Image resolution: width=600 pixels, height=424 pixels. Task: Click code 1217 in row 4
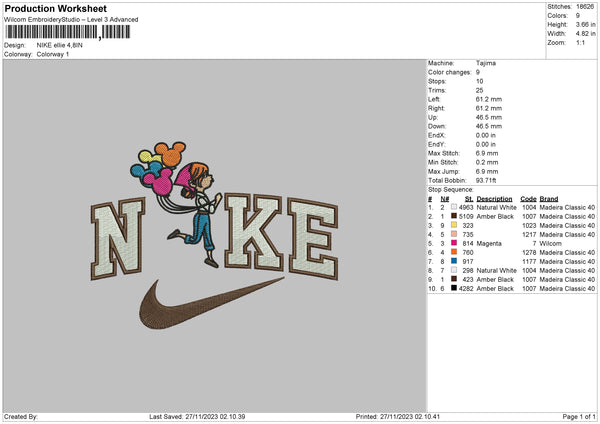(529, 235)
